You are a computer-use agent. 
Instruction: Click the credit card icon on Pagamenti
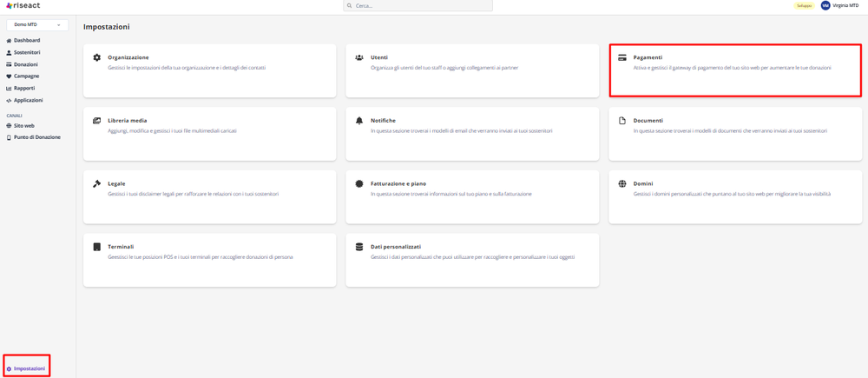click(x=622, y=57)
